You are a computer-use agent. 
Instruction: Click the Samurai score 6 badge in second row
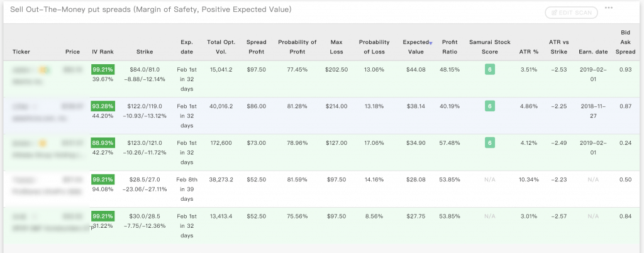coord(489,106)
